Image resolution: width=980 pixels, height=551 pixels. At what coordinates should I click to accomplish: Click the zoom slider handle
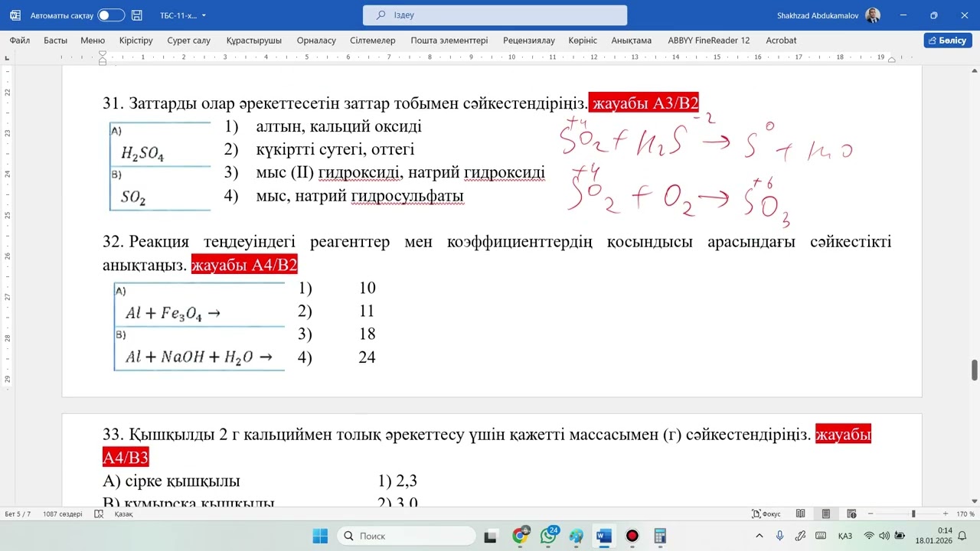[913, 514]
